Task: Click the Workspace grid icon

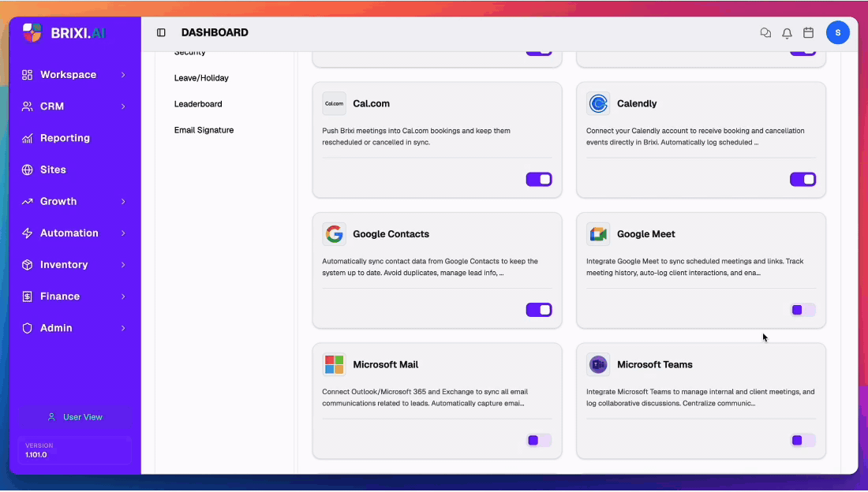Action: (x=27, y=75)
